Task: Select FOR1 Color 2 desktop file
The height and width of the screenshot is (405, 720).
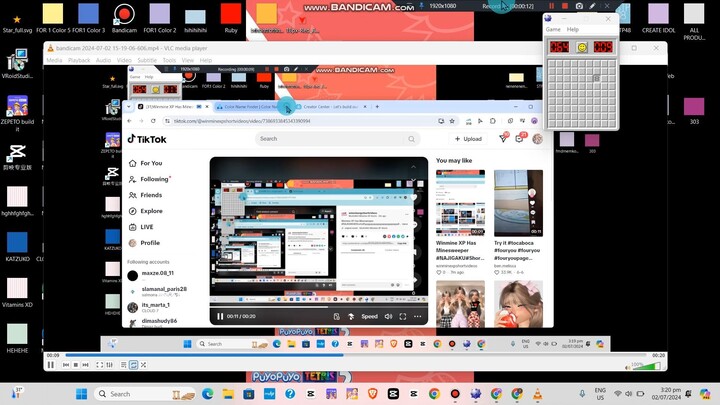Action: pyautogui.click(x=160, y=18)
